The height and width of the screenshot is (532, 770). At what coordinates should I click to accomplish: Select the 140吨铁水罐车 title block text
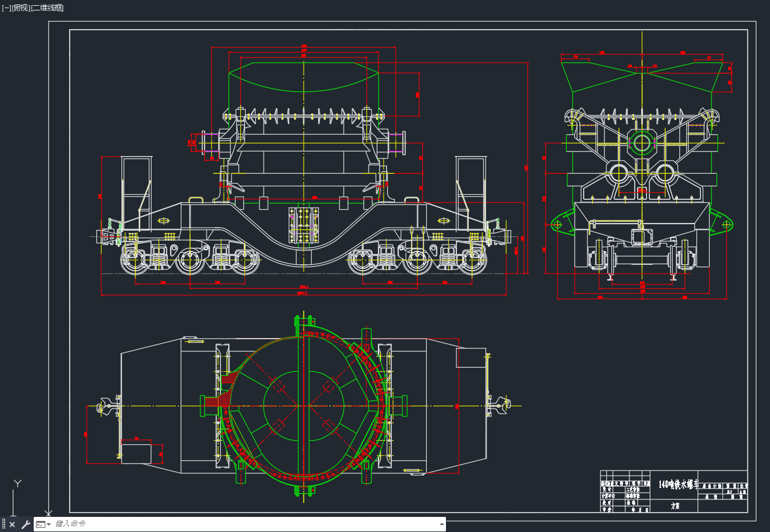point(678,484)
